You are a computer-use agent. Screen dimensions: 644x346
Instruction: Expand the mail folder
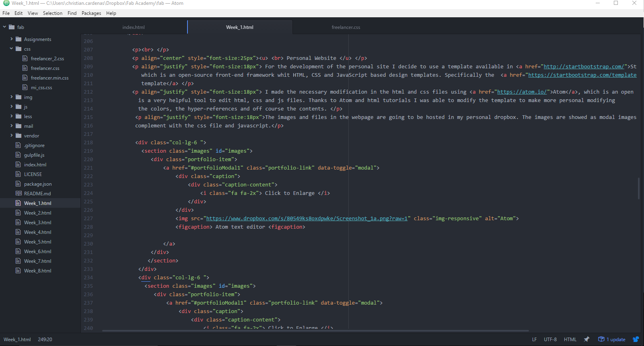(x=12, y=126)
